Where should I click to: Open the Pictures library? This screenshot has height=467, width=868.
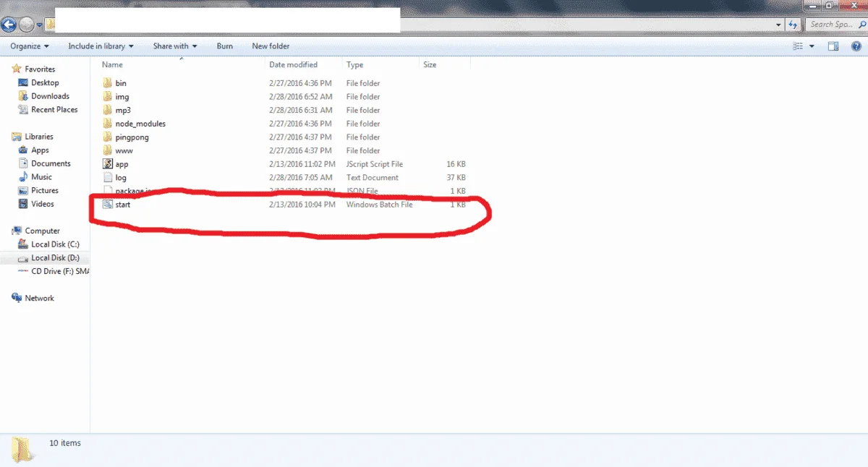tap(44, 191)
